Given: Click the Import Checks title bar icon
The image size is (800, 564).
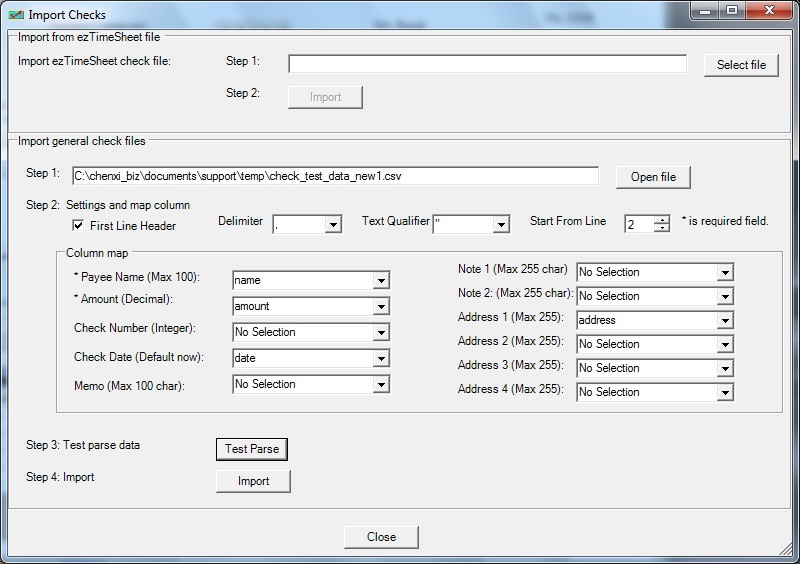Looking at the screenshot, I should tap(16, 15).
